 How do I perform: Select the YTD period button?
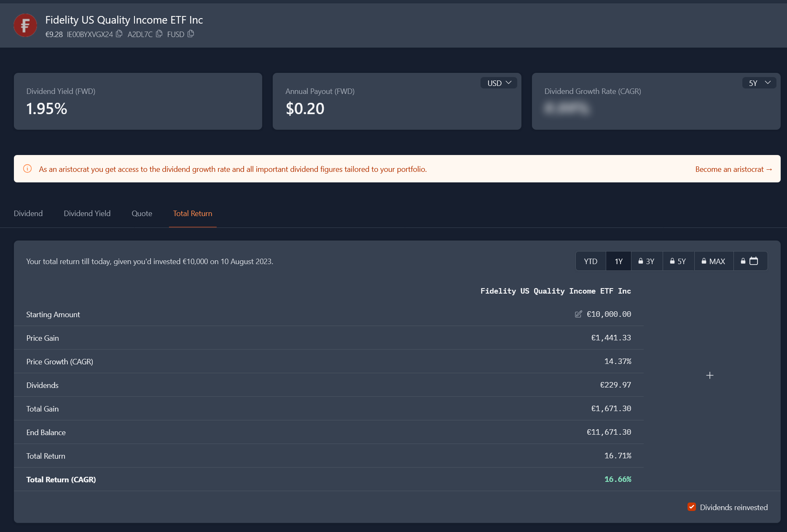pos(591,261)
